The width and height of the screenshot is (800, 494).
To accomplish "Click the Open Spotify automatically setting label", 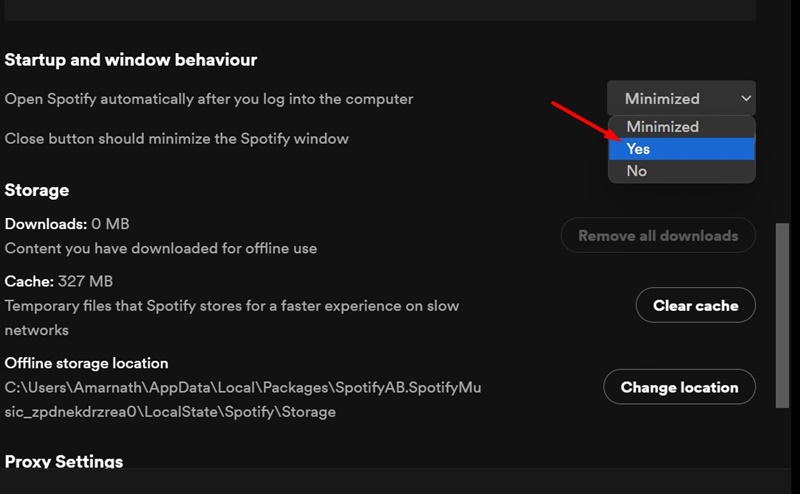I will pyautogui.click(x=209, y=99).
